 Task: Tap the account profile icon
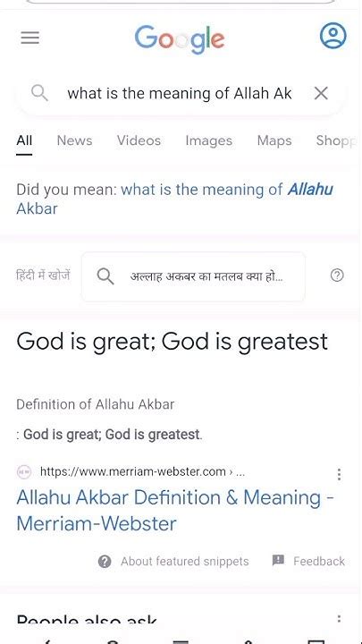pyautogui.click(x=333, y=35)
